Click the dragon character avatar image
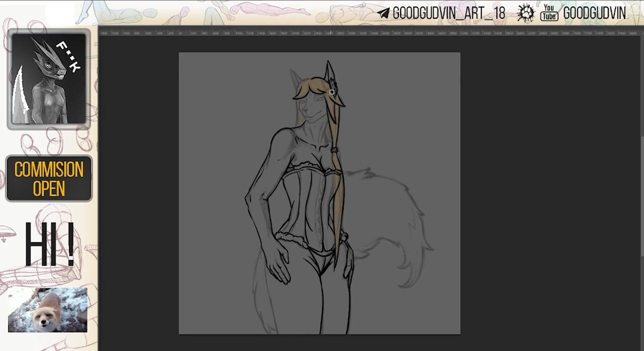This screenshot has height=351, width=644. [49, 79]
